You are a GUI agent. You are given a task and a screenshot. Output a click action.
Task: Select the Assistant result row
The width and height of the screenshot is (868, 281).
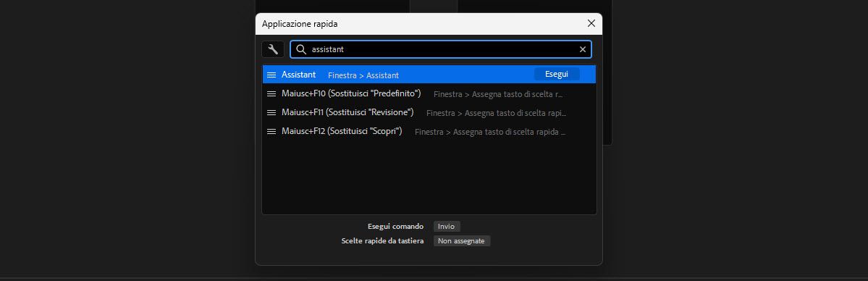(x=429, y=75)
